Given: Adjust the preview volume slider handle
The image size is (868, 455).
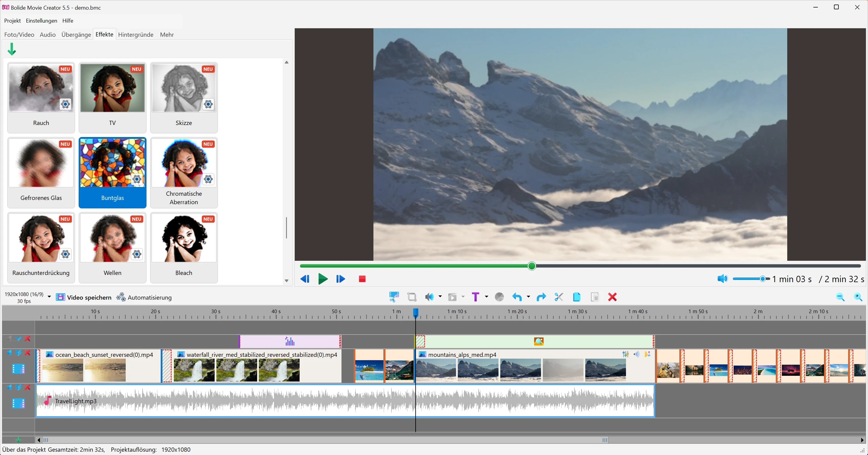Looking at the screenshot, I should click(763, 279).
